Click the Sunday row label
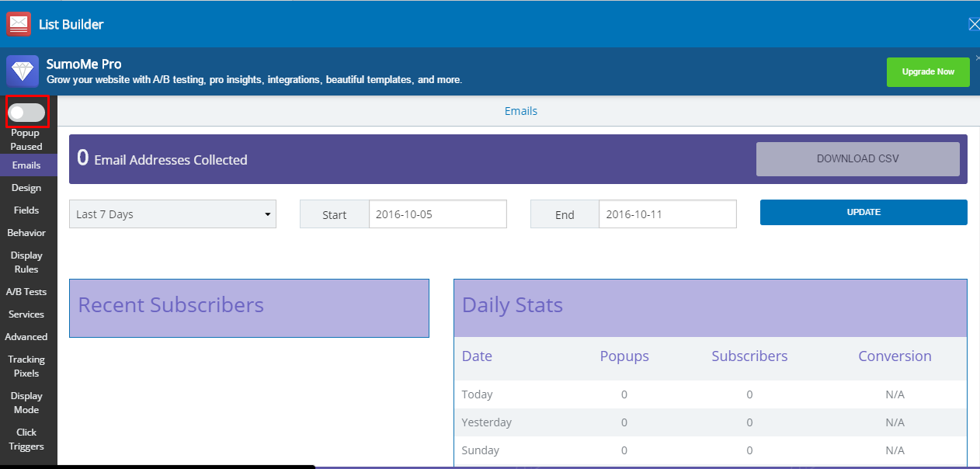This screenshot has height=469, width=980. point(481,450)
